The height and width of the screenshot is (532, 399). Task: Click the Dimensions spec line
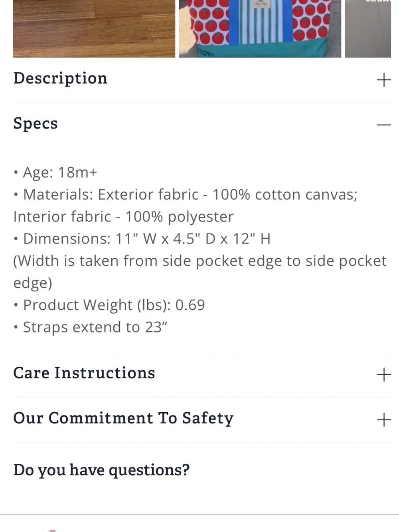tap(142, 239)
